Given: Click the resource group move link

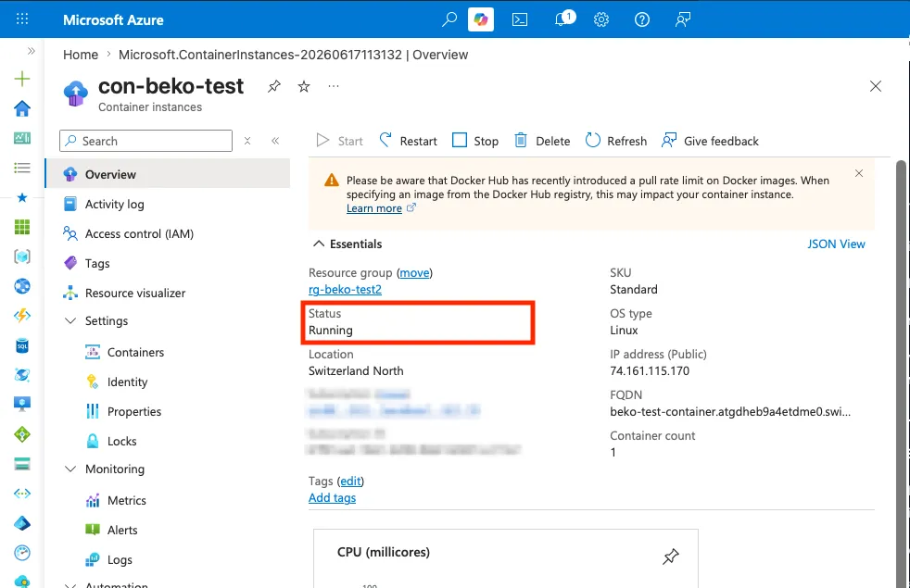Looking at the screenshot, I should pyautogui.click(x=414, y=272).
